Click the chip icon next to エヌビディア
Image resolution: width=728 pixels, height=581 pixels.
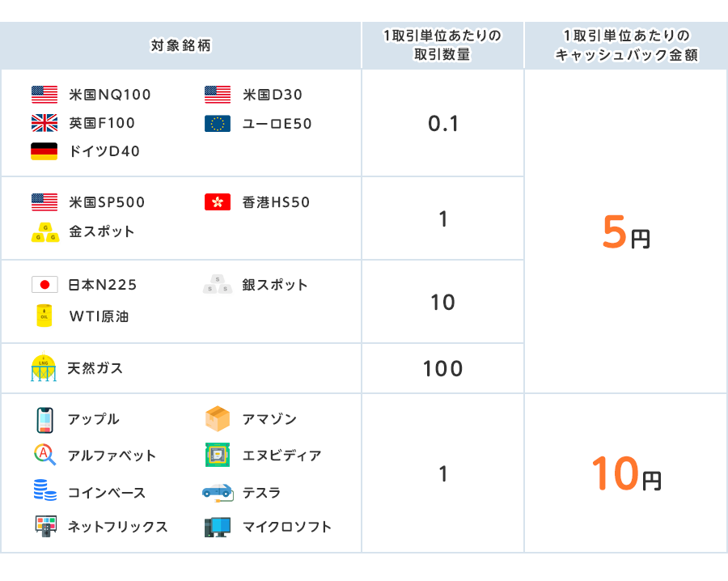(x=216, y=456)
